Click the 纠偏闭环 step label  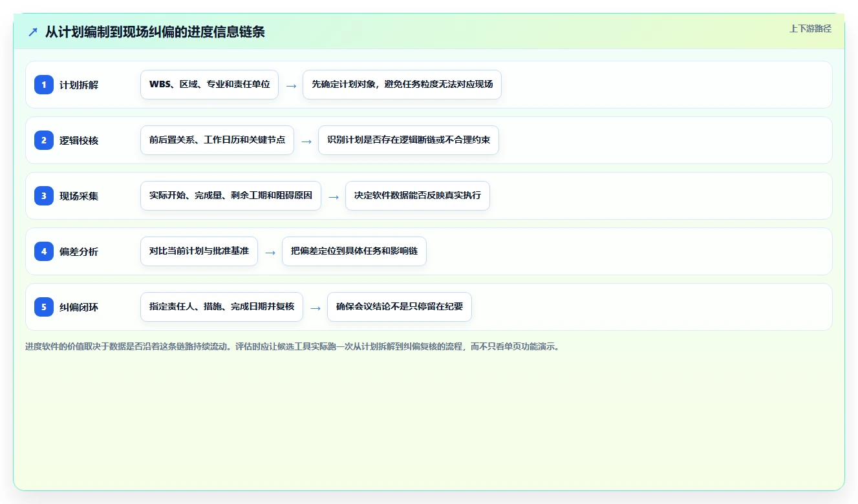point(79,307)
